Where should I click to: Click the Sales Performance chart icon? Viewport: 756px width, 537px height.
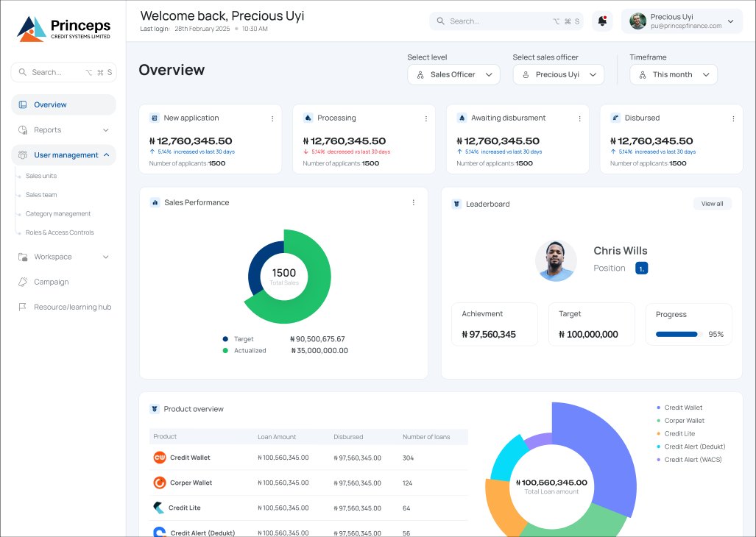coord(155,203)
